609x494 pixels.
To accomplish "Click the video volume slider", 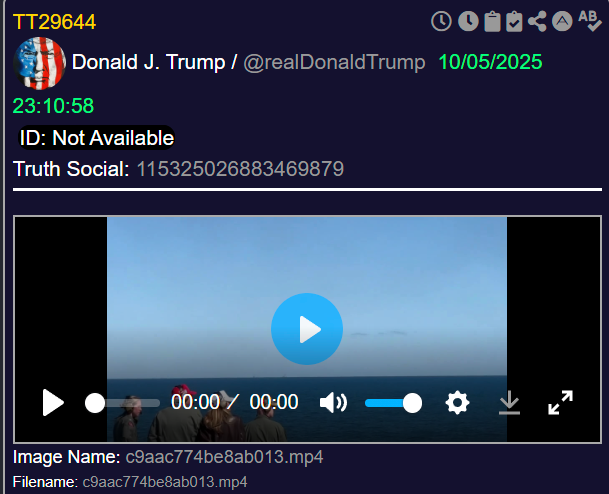I will (392, 403).
